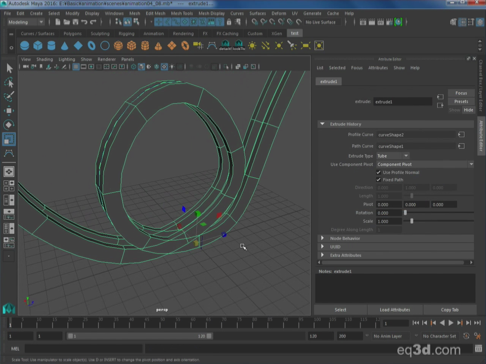Go to start of playback range
Viewport: 486px width, 364px height.
coord(416,323)
